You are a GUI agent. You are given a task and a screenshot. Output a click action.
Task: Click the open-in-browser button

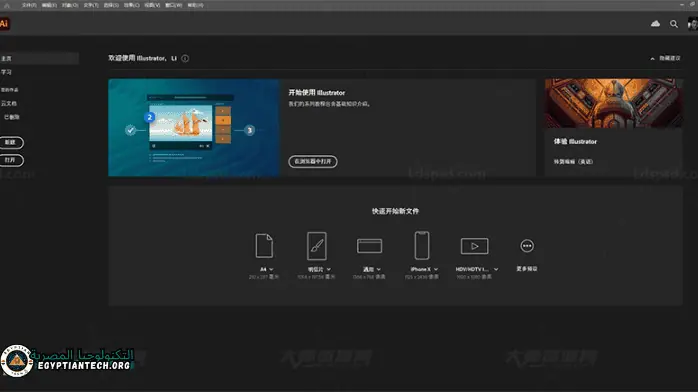[313, 162]
